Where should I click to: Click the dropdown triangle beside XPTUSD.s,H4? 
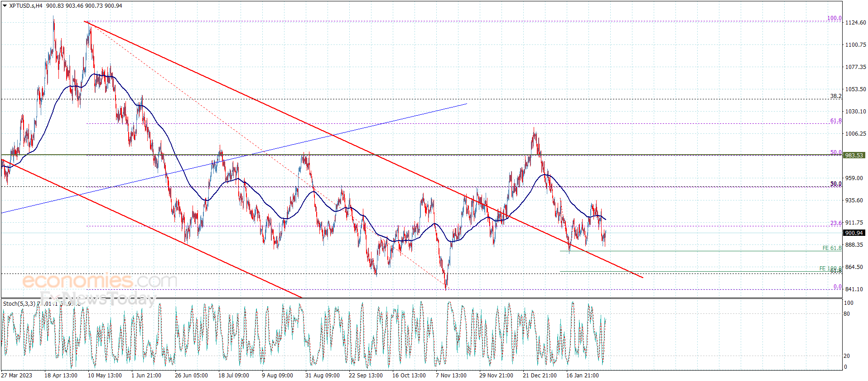point(5,6)
